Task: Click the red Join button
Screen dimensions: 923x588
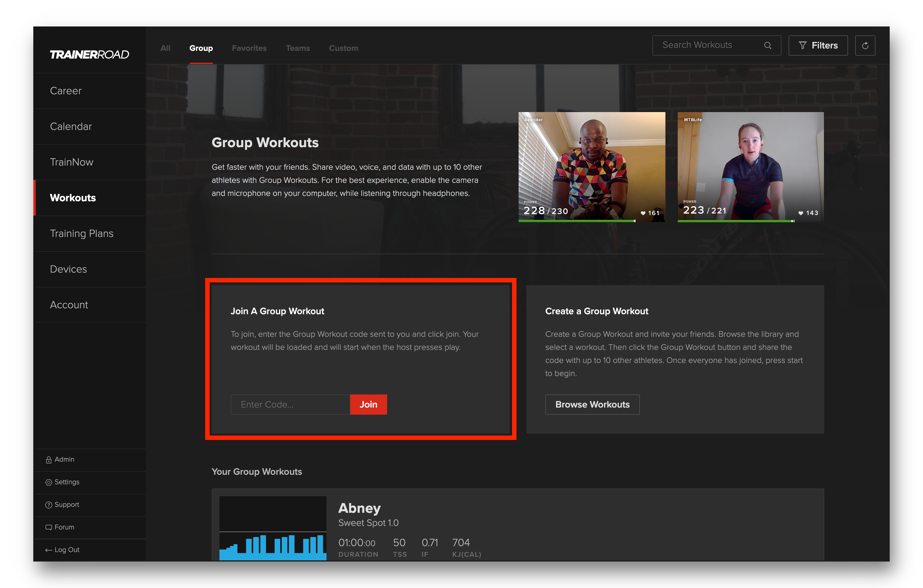Action: click(368, 405)
